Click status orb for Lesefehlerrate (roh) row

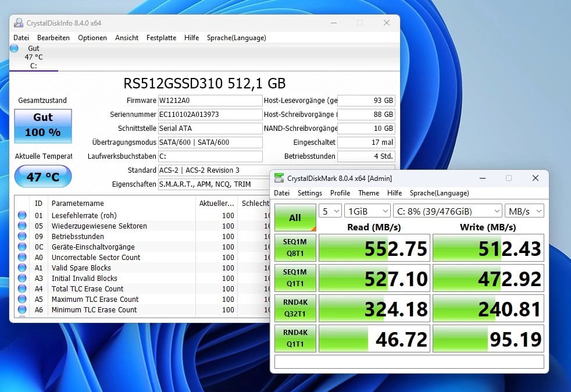pyautogui.click(x=22, y=215)
